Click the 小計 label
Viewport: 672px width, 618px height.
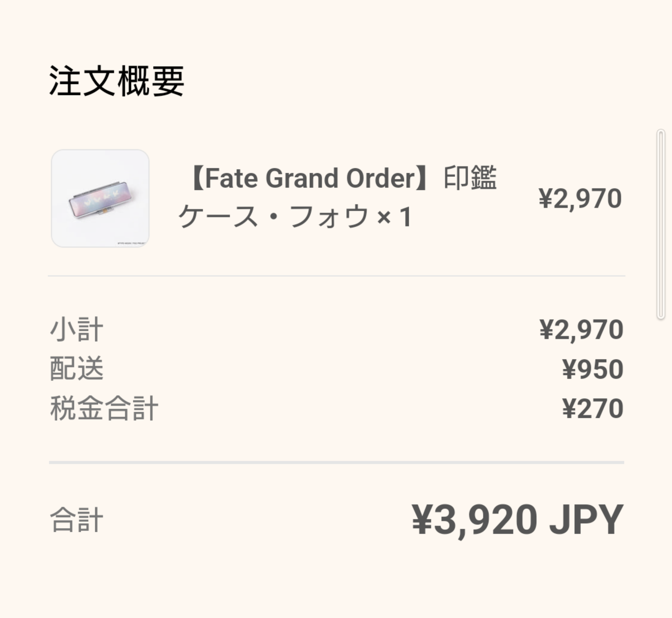pos(76,330)
